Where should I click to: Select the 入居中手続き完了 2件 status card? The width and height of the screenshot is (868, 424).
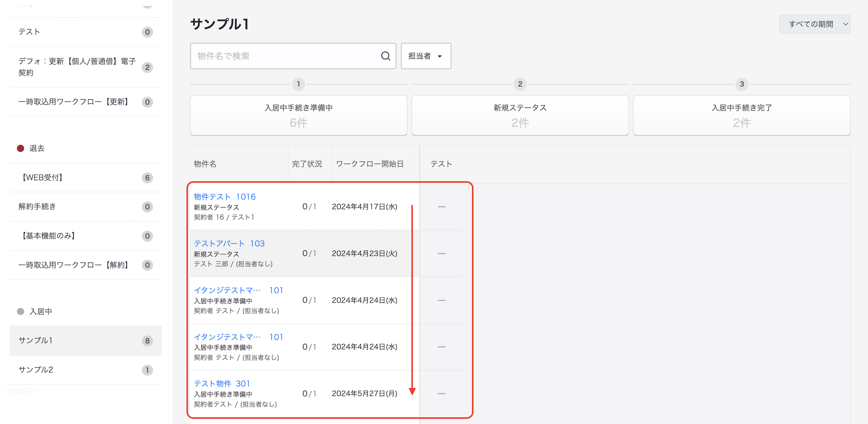(x=741, y=115)
